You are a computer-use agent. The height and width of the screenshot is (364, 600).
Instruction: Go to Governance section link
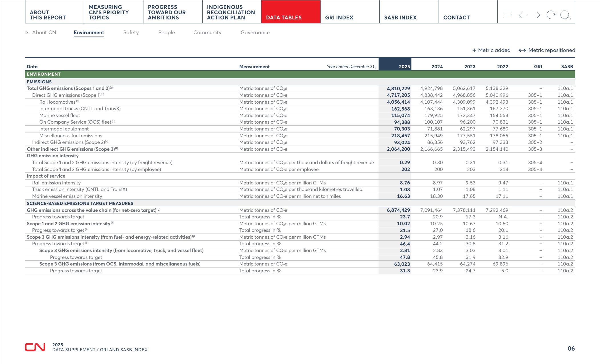click(x=255, y=33)
